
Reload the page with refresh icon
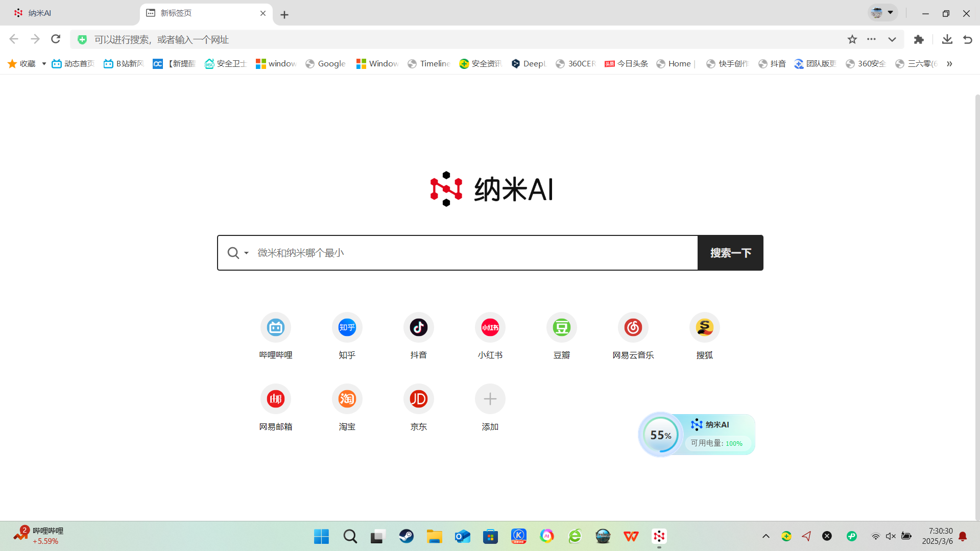[x=56, y=39]
